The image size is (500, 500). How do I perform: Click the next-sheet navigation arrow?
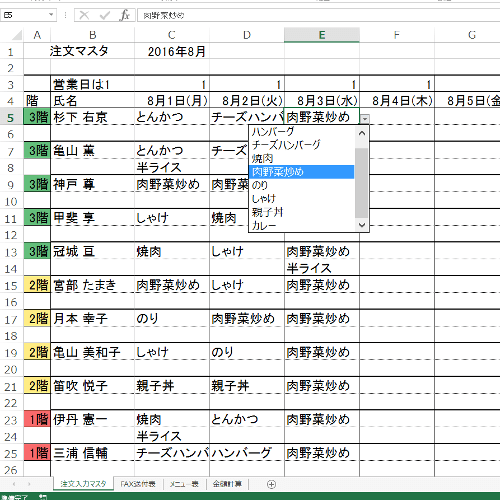(x=29, y=484)
